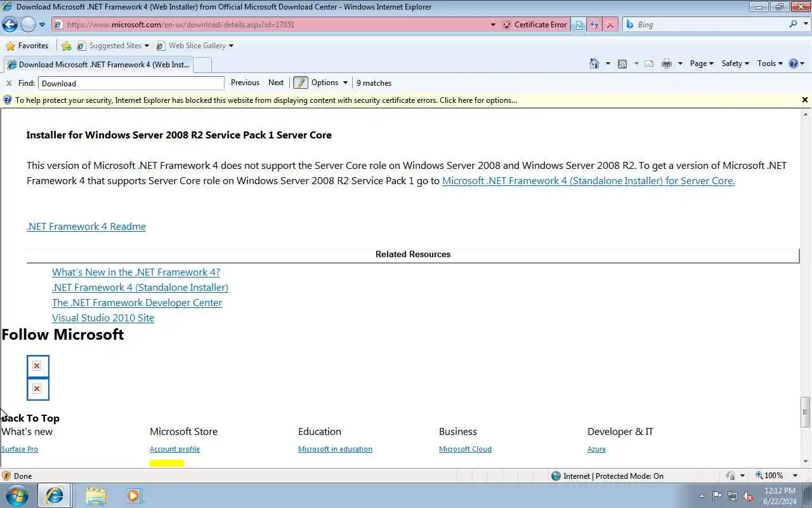Open Microsoft .NET Framework 4 Standalone Installer for Server Core link
The width and height of the screenshot is (812, 508).
(x=588, y=181)
